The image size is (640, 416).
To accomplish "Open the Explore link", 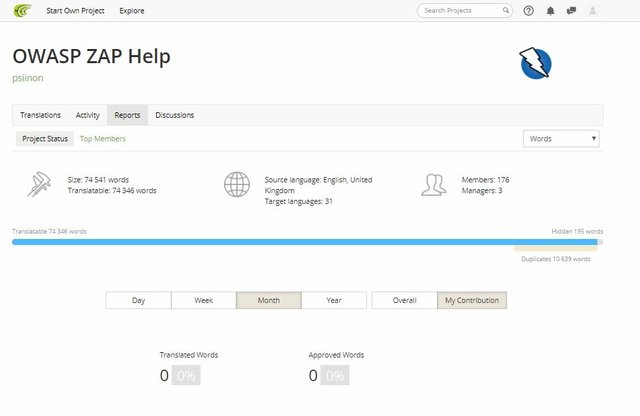I will 132,11.
